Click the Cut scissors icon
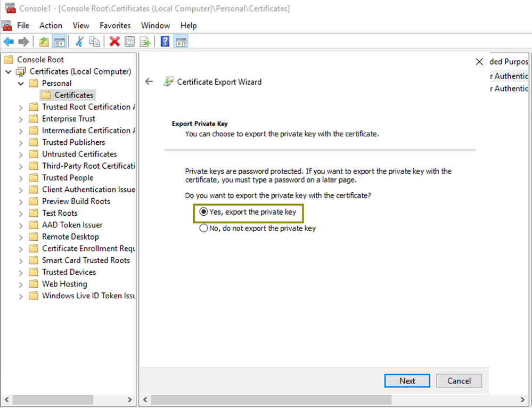 [x=79, y=42]
